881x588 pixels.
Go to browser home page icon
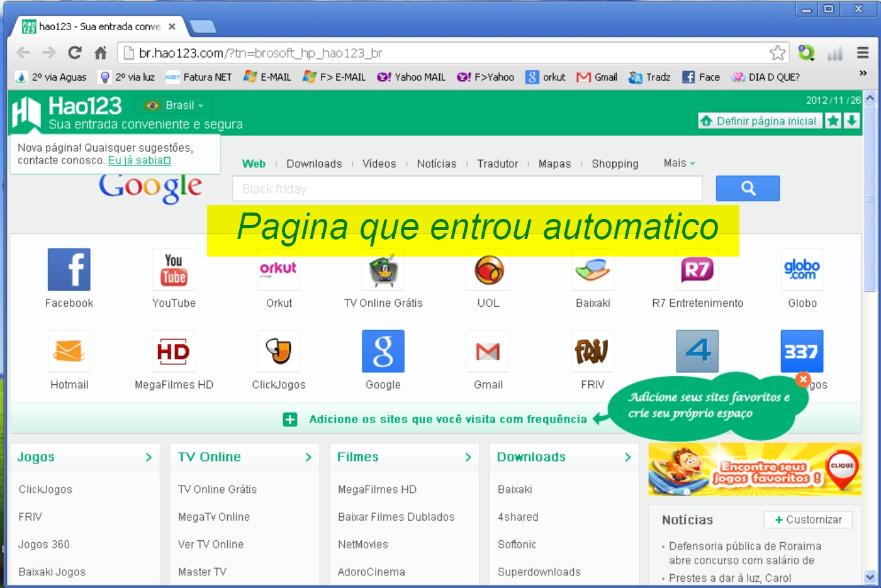point(101,53)
